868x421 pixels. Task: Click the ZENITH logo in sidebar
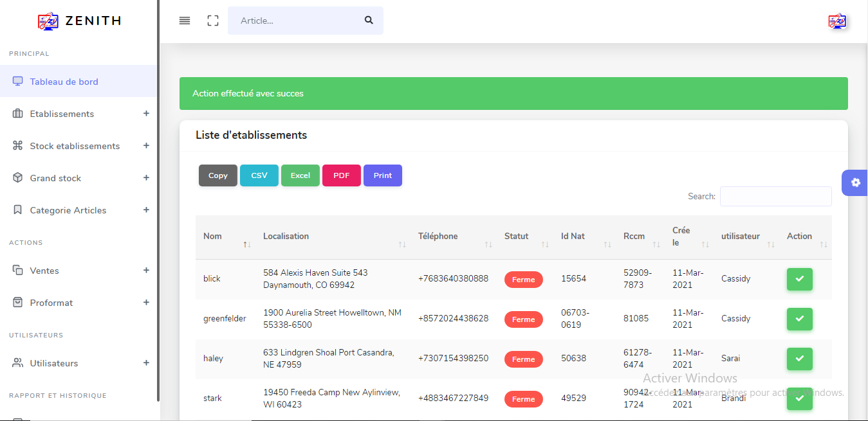coord(79,21)
